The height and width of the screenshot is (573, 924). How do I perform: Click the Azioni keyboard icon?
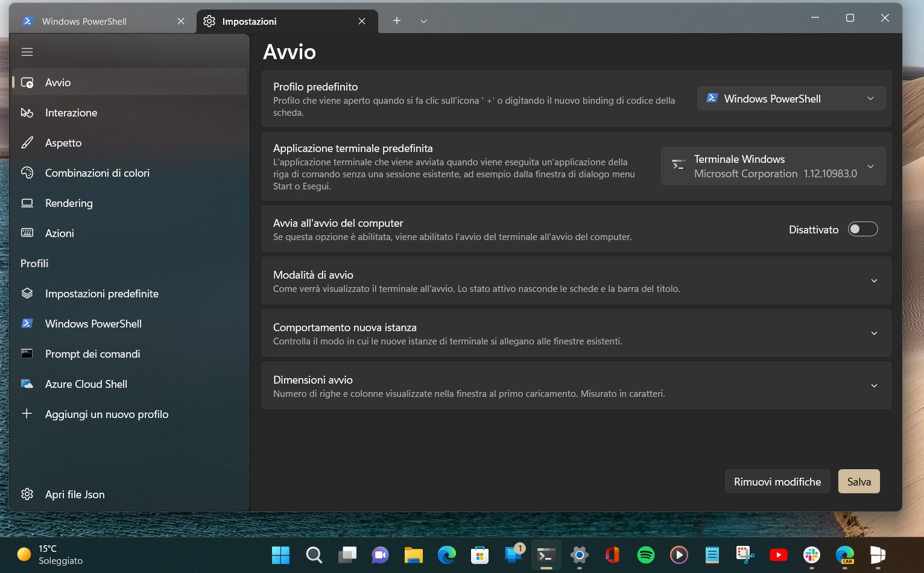pos(27,233)
